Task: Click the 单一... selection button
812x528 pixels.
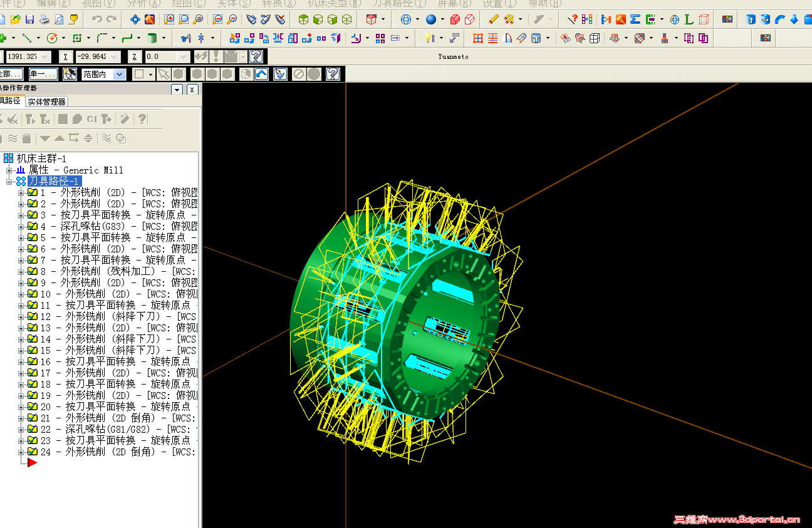Action: pyautogui.click(x=43, y=75)
